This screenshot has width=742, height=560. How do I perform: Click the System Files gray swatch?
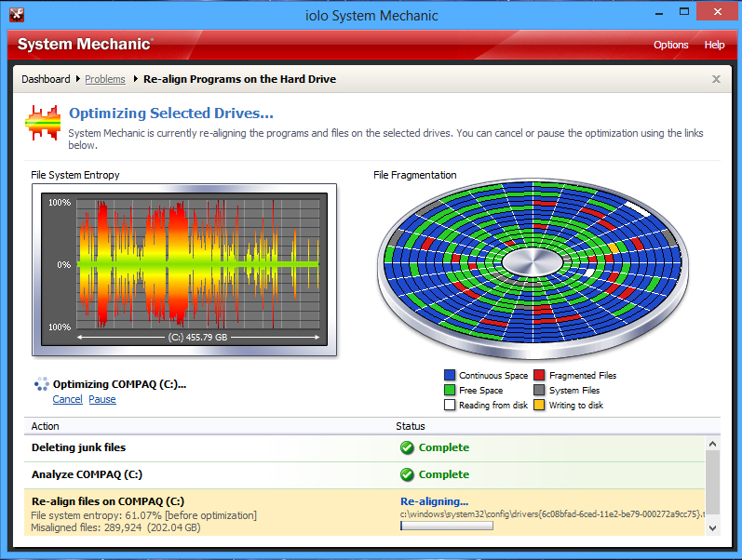pos(539,390)
